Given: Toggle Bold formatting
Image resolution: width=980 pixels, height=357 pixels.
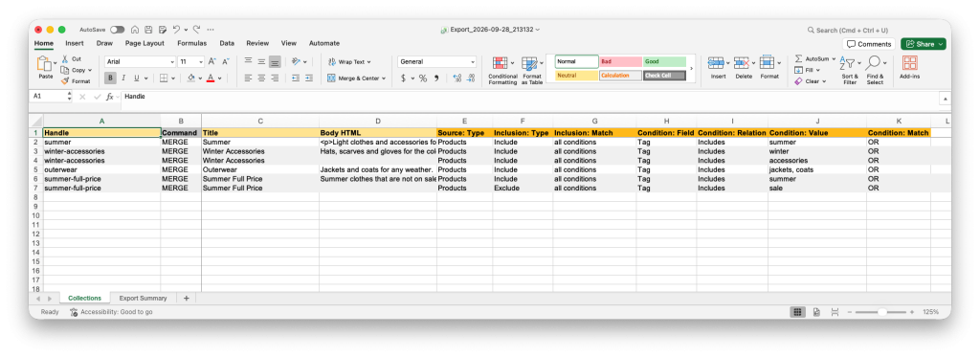Looking at the screenshot, I should click(x=111, y=78).
